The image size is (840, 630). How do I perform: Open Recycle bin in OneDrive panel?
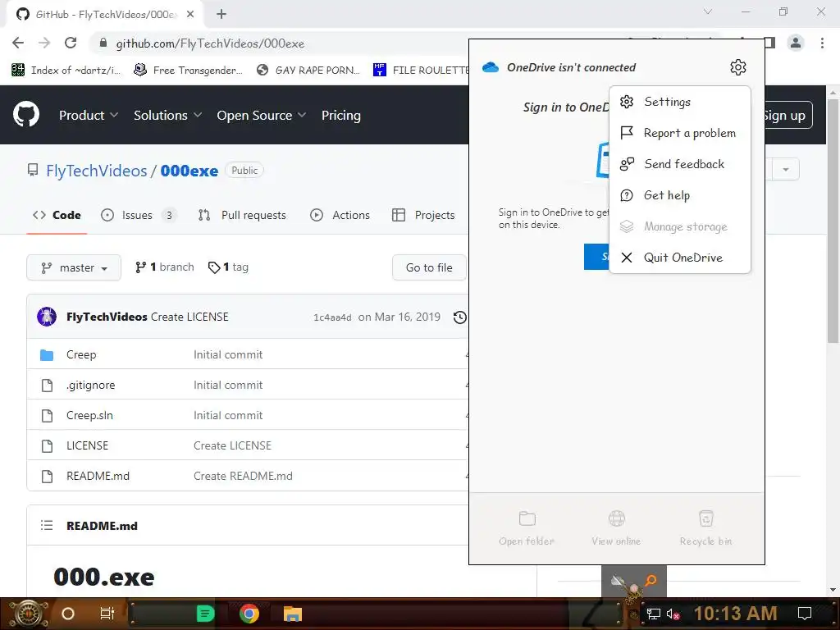pyautogui.click(x=705, y=527)
